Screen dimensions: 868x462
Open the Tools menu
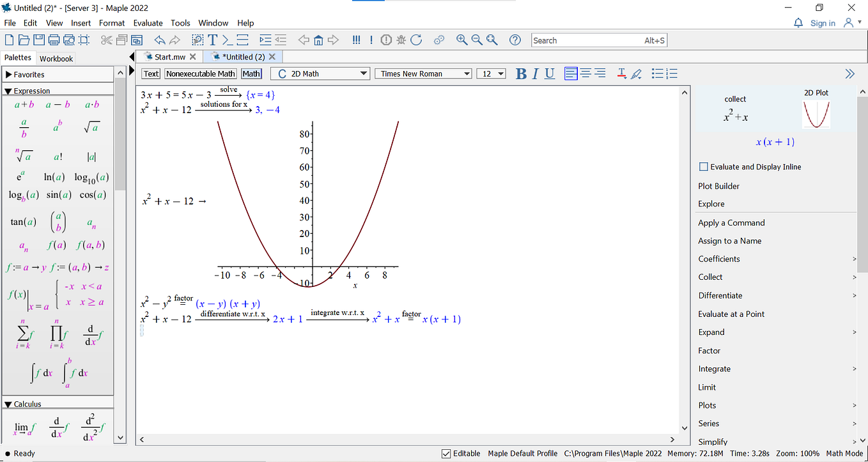(x=180, y=23)
